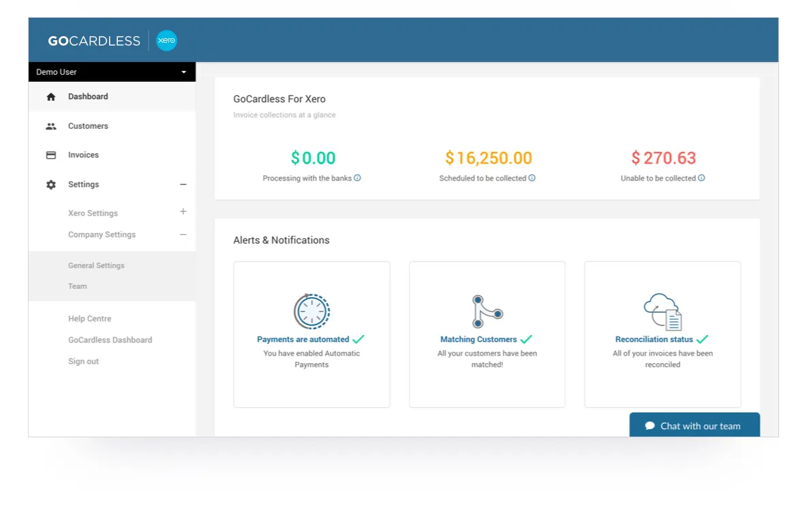Open General Settings
Image resolution: width=807 pixels, height=532 pixels.
click(x=96, y=266)
